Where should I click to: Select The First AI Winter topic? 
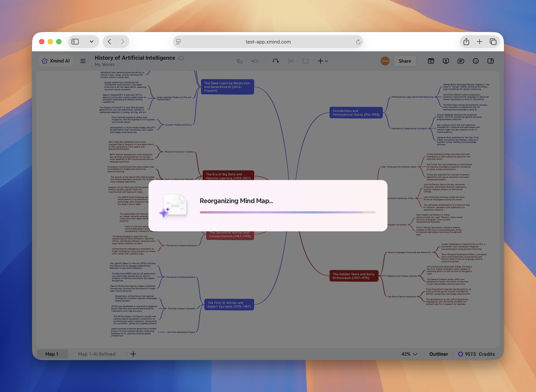coord(229,305)
